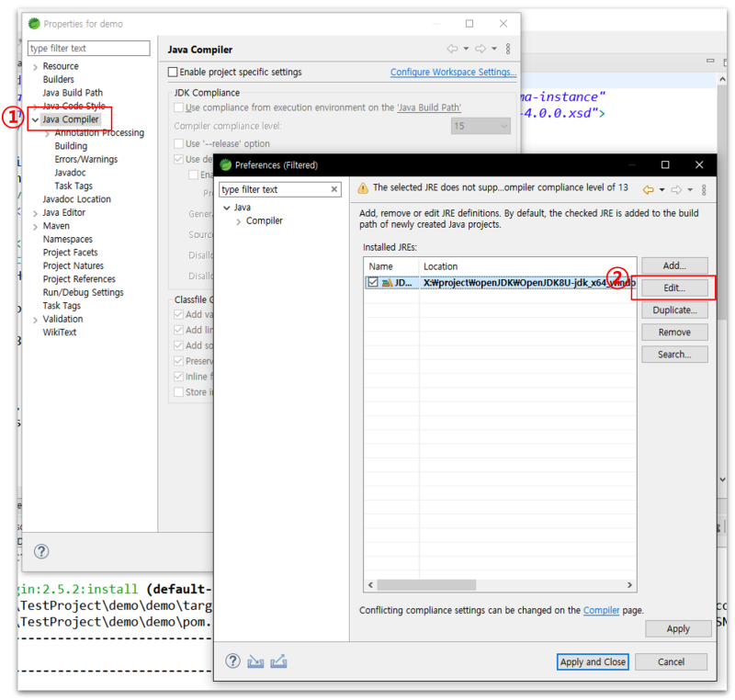Click the Search... button
735x700 pixels.
pyautogui.click(x=674, y=355)
